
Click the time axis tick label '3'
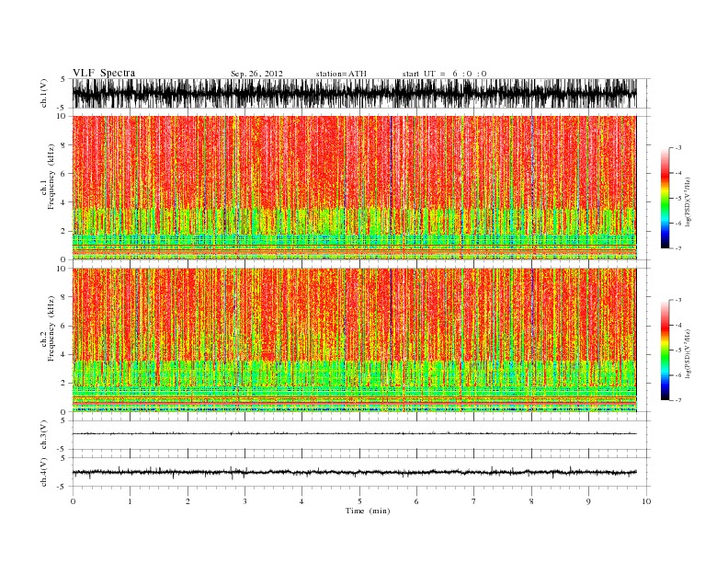pyautogui.click(x=245, y=501)
